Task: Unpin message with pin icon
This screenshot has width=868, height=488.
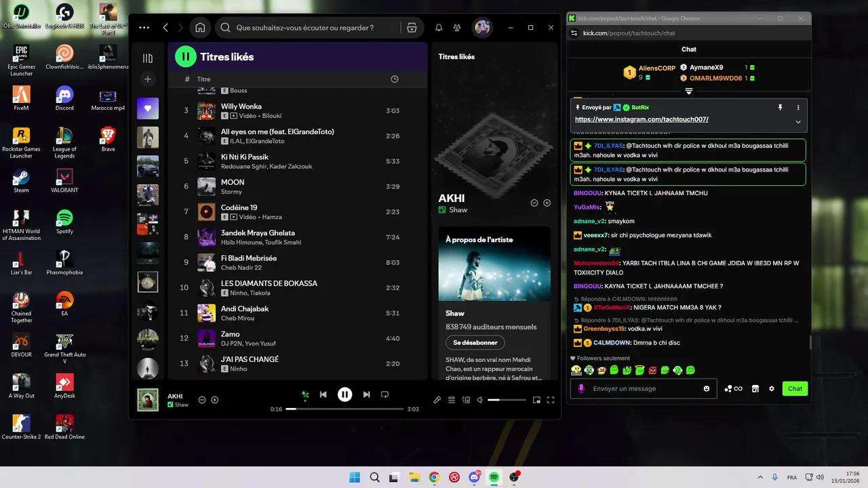Action: [780, 107]
